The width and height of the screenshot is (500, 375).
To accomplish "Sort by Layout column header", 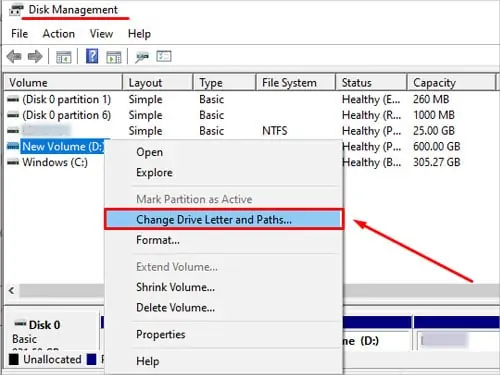I will (x=158, y=83).
